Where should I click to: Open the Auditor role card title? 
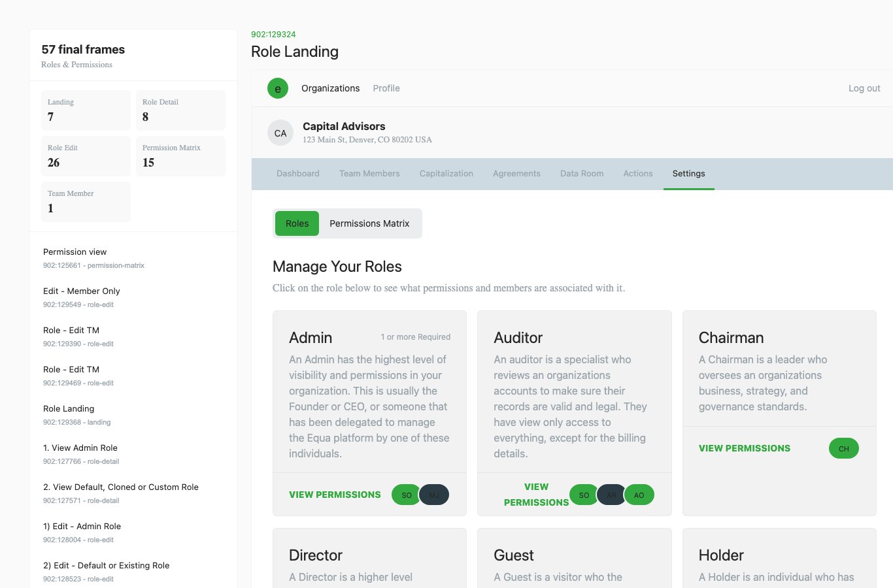[518, 338]
